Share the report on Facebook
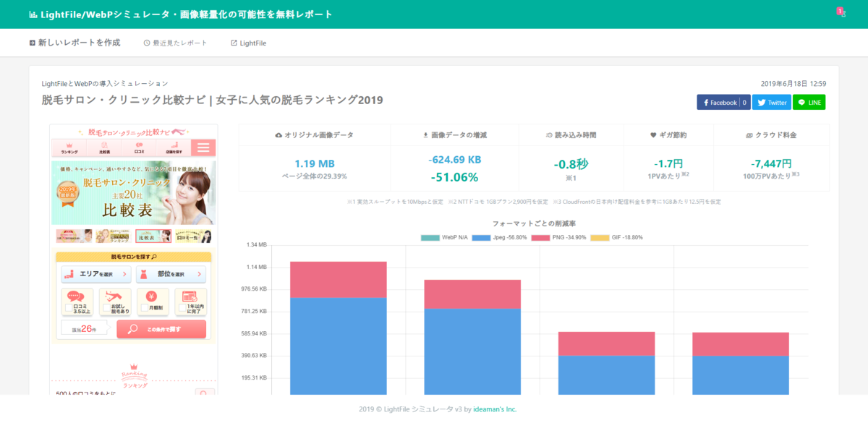This screenshot has height=423, width=868. click(723, 103)
